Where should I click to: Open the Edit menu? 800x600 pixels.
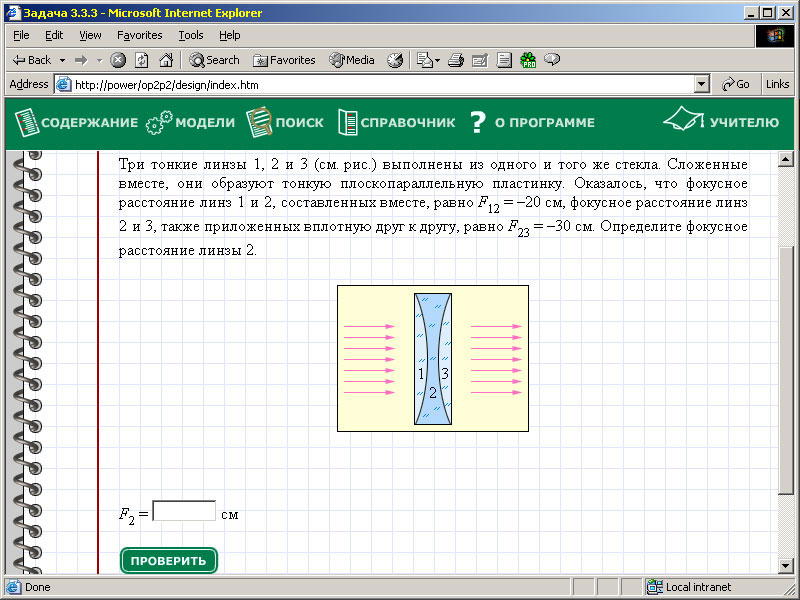point(54,35)
